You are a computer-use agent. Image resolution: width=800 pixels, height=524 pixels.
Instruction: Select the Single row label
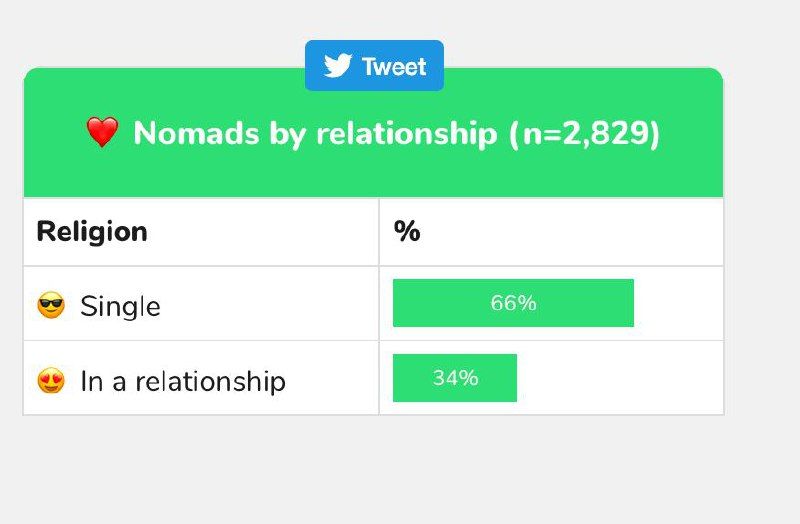tap(120, 307)
